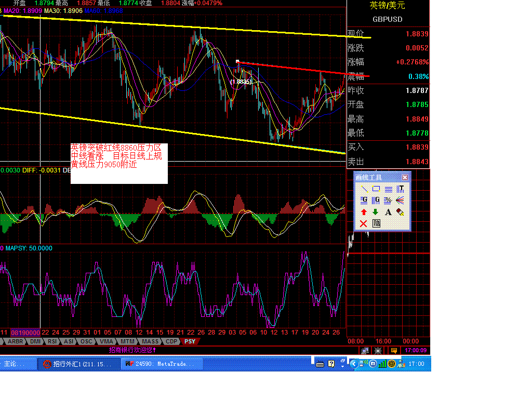Click the 买入 bid price 1.8839

417,147
